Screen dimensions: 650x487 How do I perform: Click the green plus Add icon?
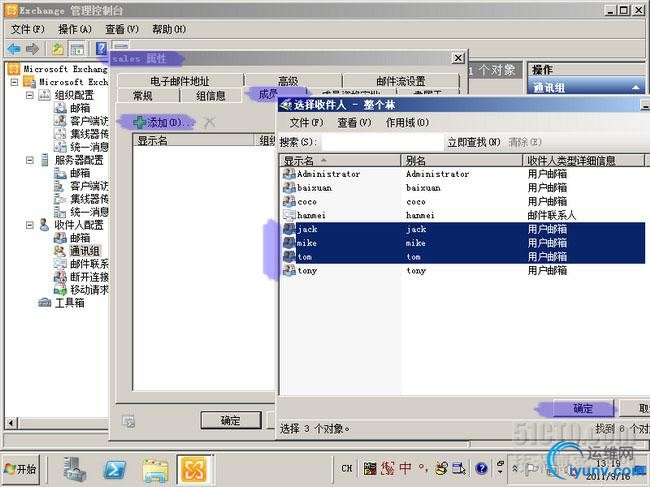click(x=140, y=122)
